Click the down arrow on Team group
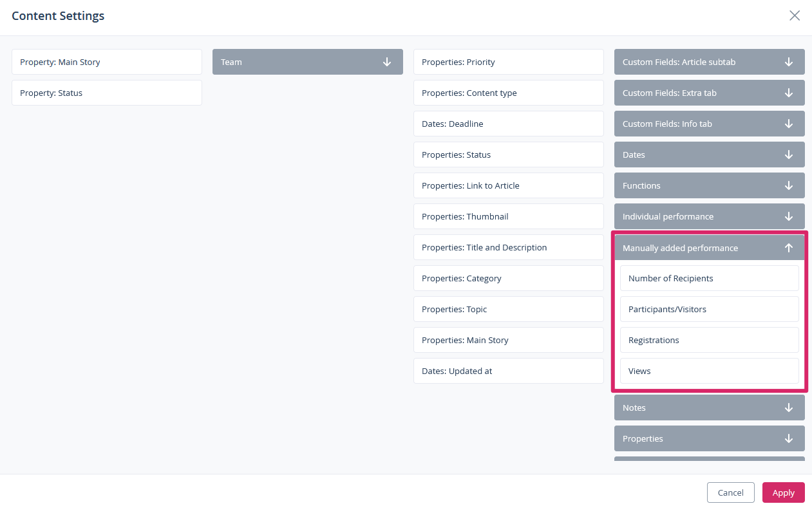This screenshot has height=506, width=812. coord(387,62)
